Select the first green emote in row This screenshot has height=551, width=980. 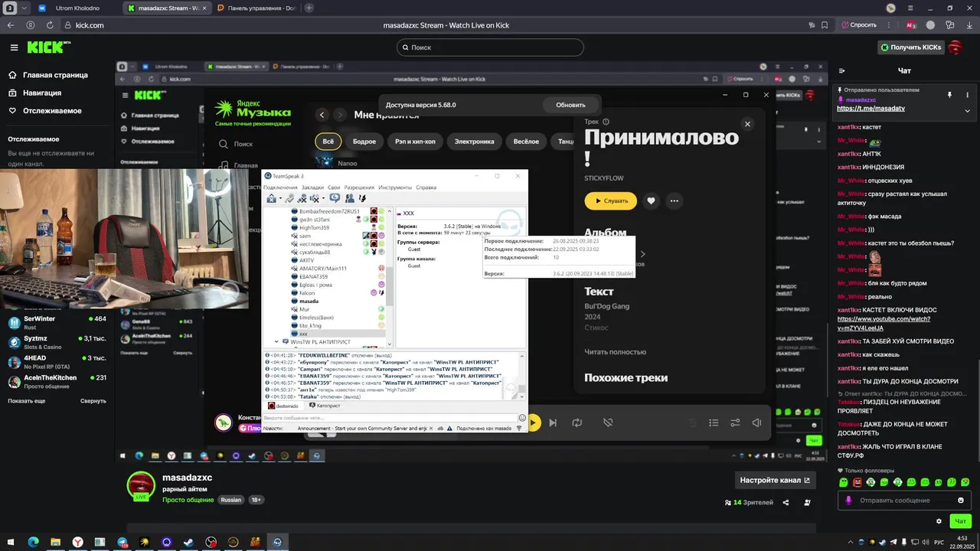(844, 483)
